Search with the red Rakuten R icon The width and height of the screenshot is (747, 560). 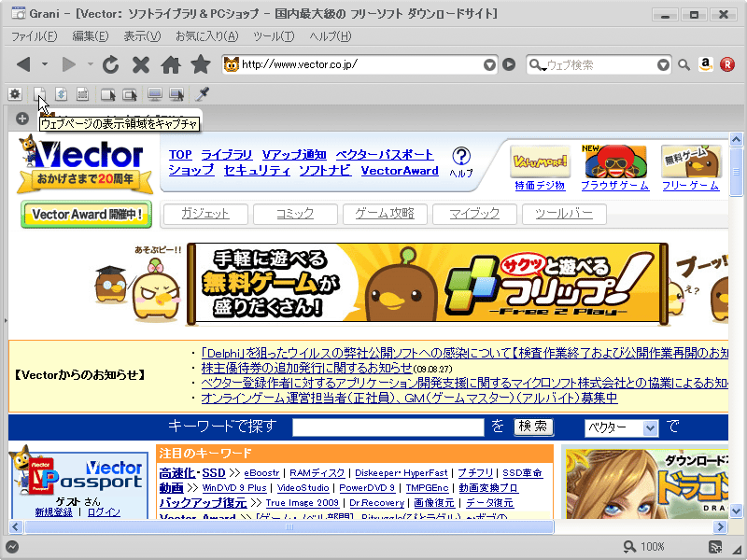(727, 64)
